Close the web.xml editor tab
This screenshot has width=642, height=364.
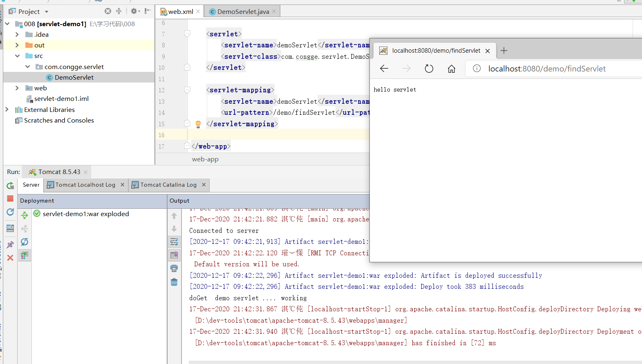coord(198,11)
